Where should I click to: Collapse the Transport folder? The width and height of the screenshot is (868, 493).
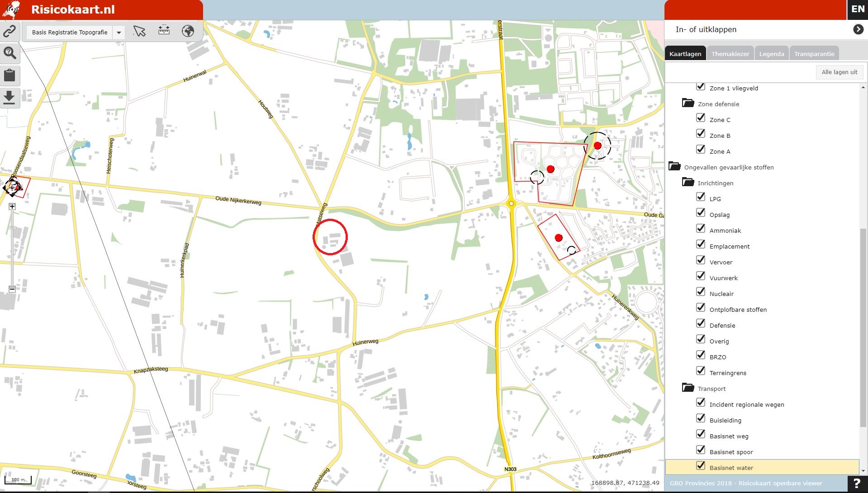point(688,388)
